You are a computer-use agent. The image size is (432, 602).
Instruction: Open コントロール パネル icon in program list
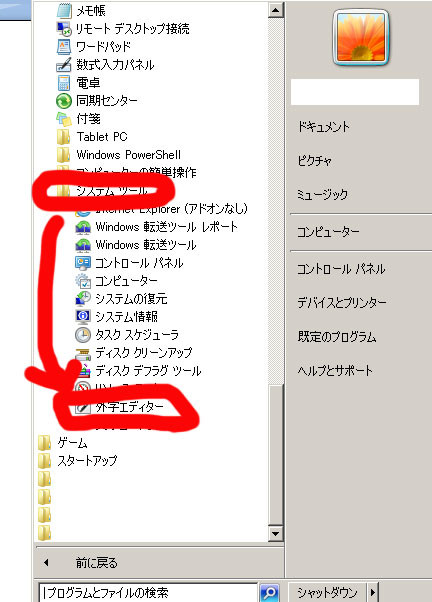coord(83,263)
